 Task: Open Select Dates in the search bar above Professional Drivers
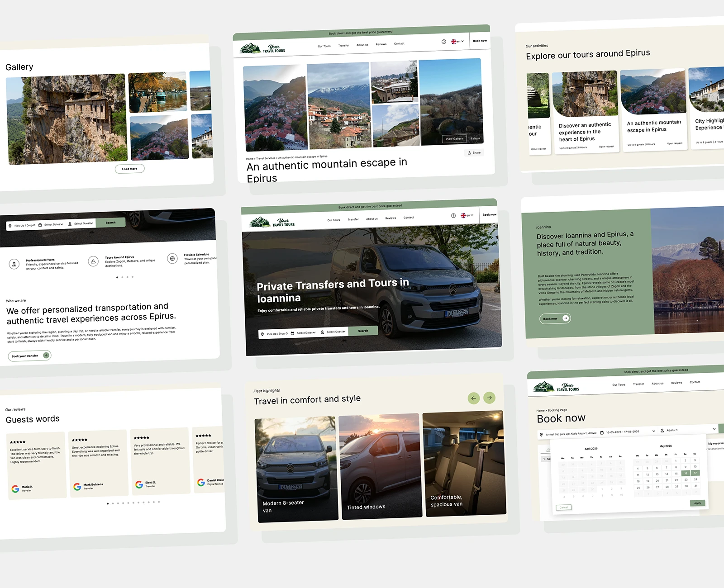pyautogui.click(x=54, y=224)
